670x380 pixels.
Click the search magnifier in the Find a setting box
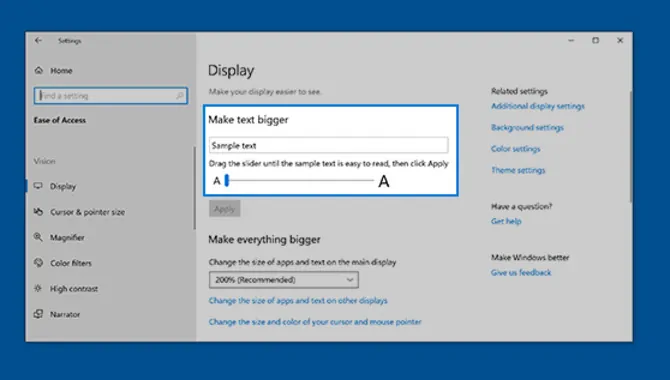(180, 96)
